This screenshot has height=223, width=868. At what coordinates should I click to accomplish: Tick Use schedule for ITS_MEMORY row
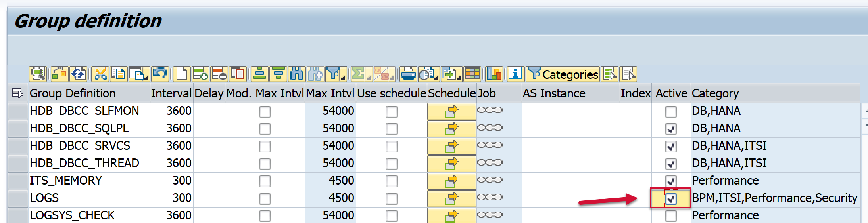point(391,181)
